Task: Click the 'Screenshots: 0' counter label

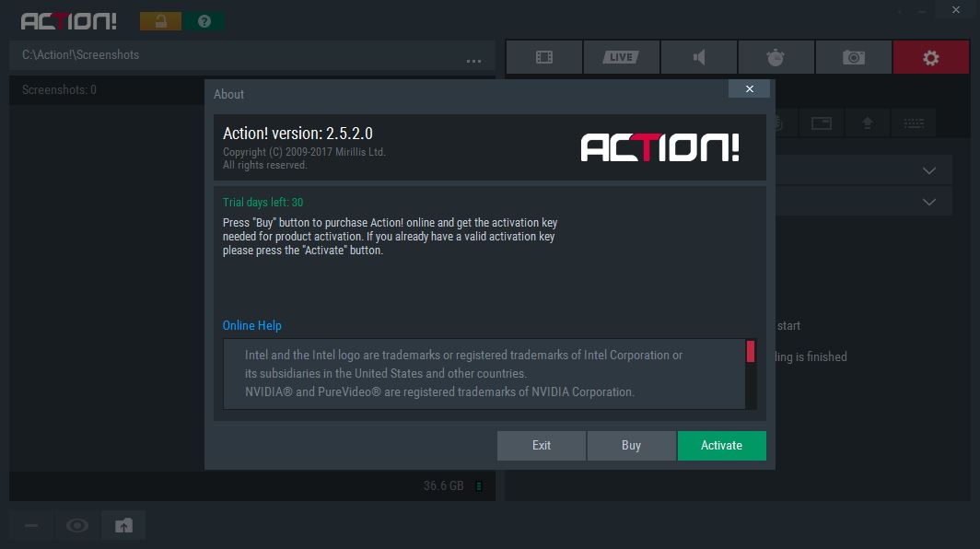Action: (59, 89)
